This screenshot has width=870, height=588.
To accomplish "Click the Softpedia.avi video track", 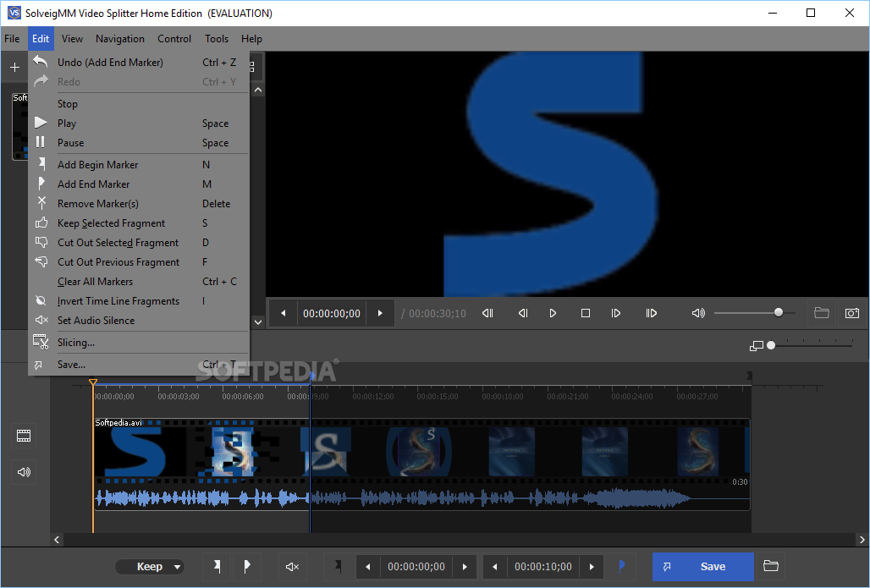I will pyautogui.click(x=421, y=451).
